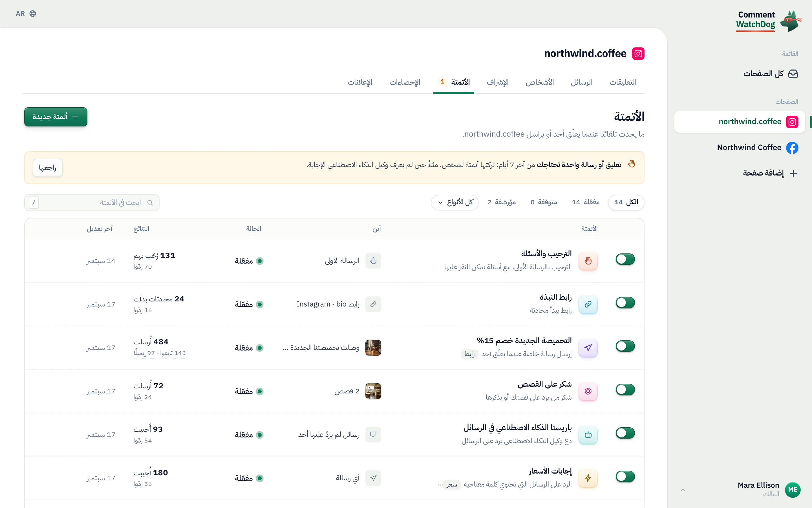Click the ME avatar for Mara Ellison
812x508 pixels.
tap(793, 490)
